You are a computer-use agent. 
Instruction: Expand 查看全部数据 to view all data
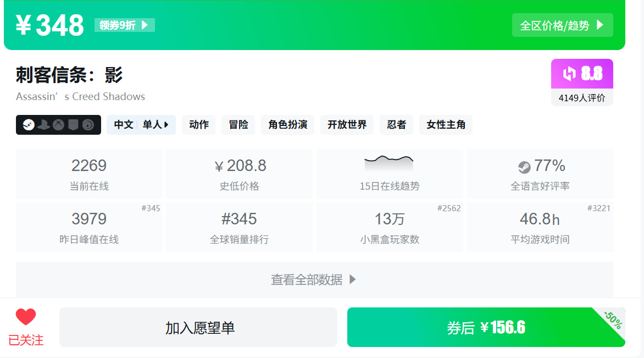(x=314, y=279)
